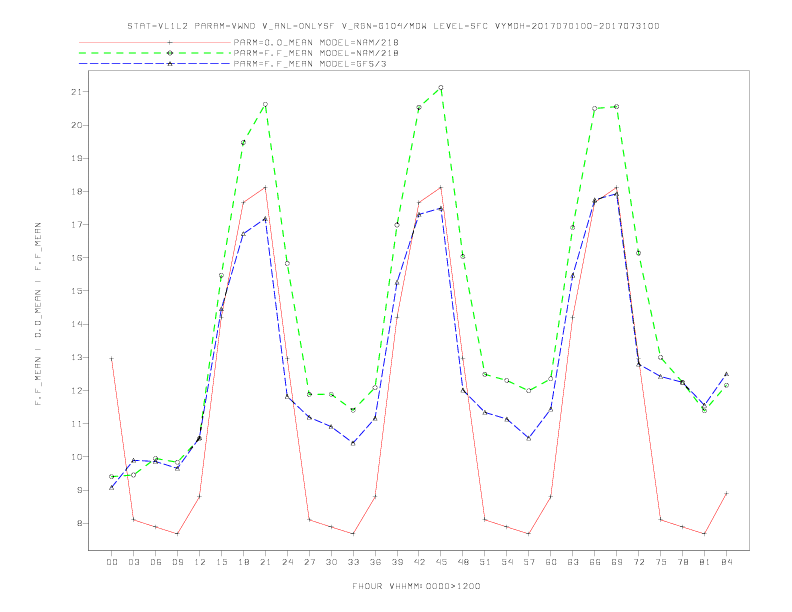Click x-axis forecast hour label 57

pos(529,562)
